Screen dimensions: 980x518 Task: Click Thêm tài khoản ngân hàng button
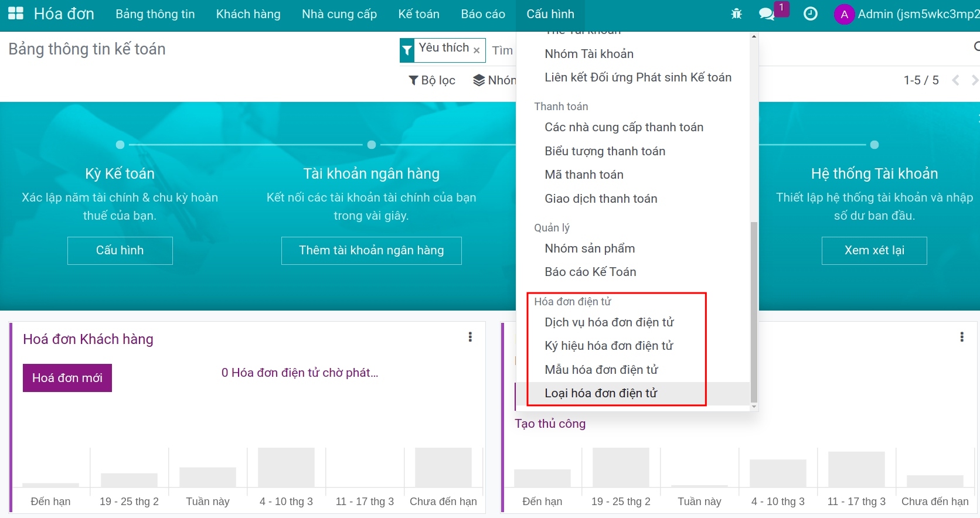372,250
